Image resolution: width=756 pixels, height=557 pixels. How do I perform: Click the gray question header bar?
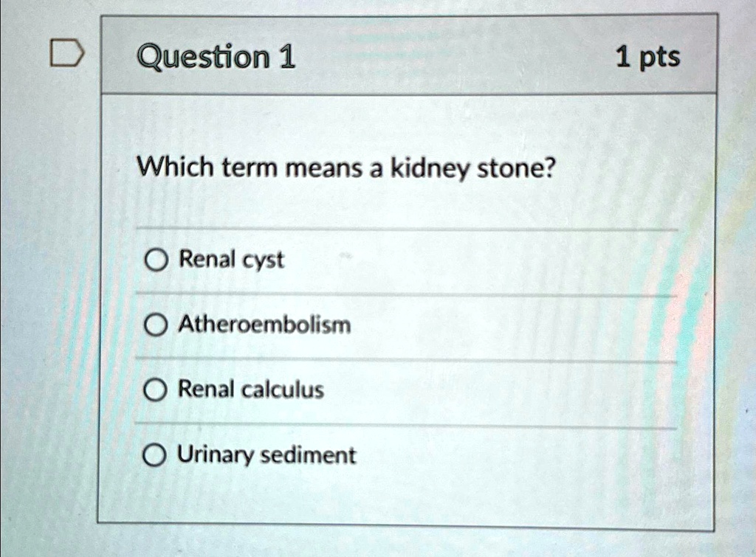tap(408, 55)
